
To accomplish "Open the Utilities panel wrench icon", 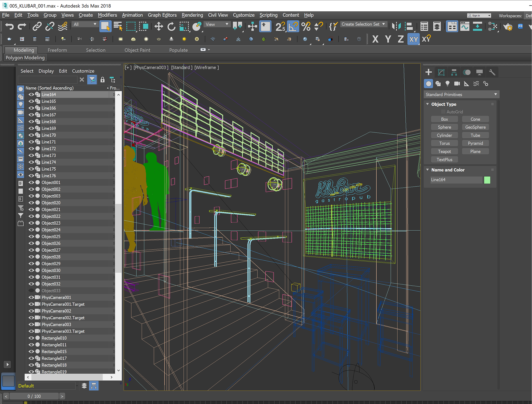I will click(492, 72).
